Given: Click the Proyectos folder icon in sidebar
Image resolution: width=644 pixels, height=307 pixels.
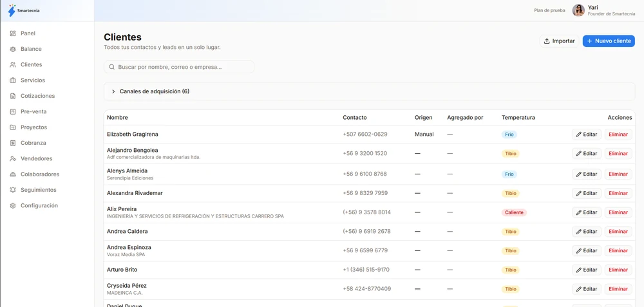Looking at the screenshot, I should click(x=13, y=127).
